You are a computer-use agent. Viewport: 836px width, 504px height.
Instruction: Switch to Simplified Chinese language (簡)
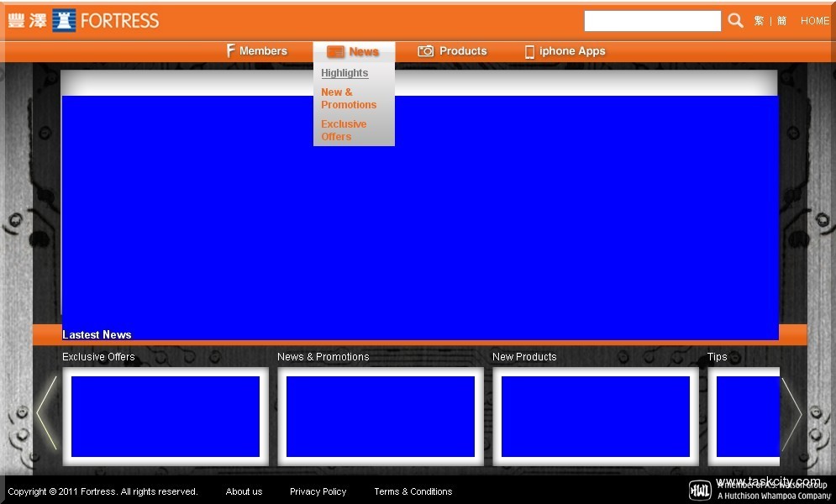click(x=781, y=21)
